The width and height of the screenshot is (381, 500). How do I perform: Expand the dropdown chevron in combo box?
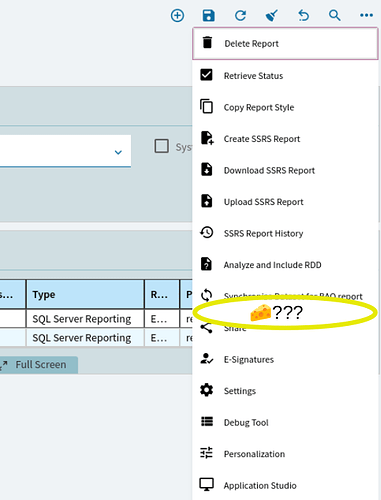click(118, 152)
